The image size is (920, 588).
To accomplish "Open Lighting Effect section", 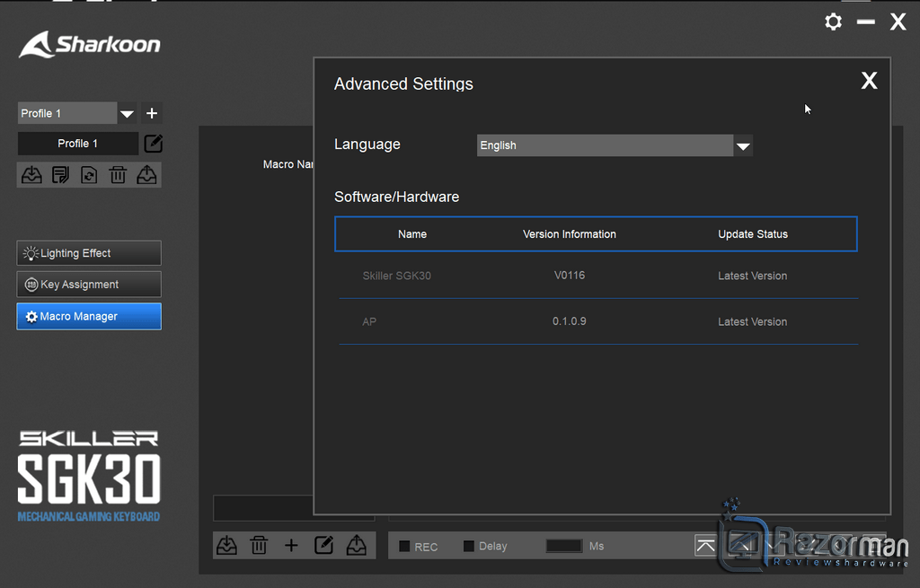I will [89, 253].
